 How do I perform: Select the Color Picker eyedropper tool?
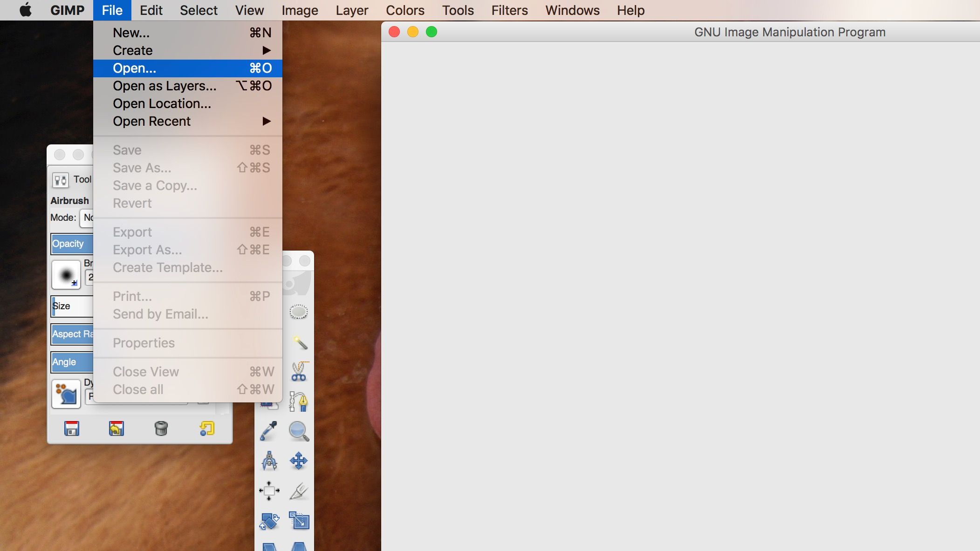click(269, 431)
